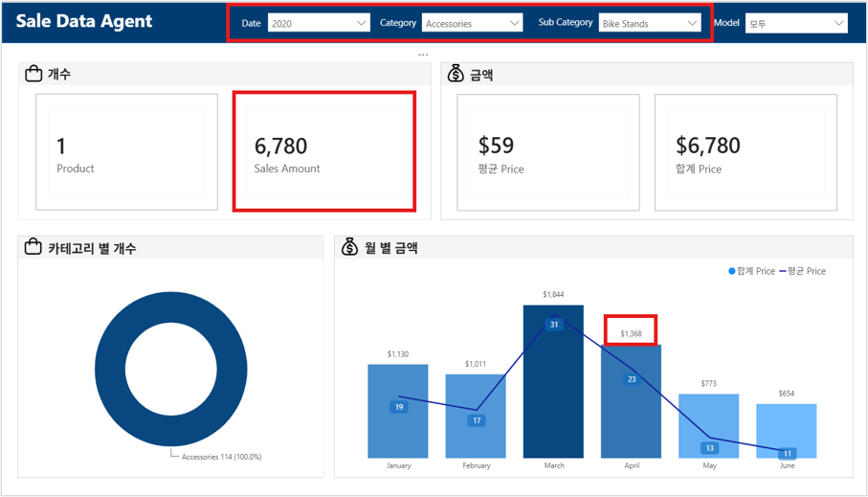
Task: Click the January bar in monthly chart
Action: (398, 411)
